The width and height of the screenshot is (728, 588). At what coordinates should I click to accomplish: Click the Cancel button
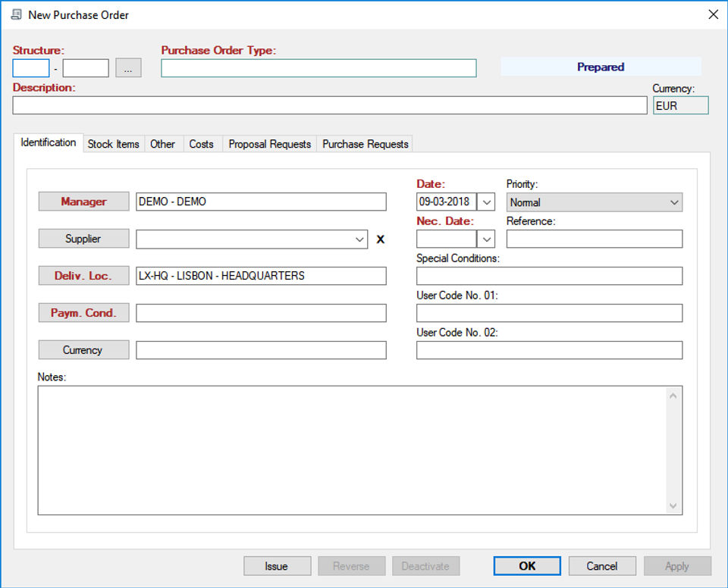tap(601, 566)
